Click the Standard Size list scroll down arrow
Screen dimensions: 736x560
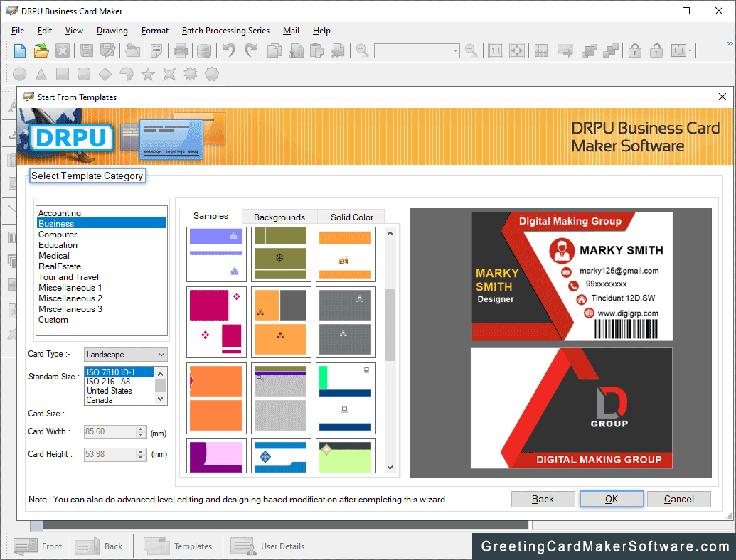pos(161,399)
